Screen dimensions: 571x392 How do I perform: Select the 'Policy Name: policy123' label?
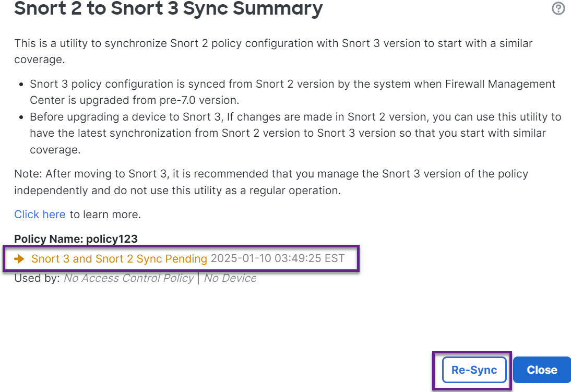coord(76,239)
